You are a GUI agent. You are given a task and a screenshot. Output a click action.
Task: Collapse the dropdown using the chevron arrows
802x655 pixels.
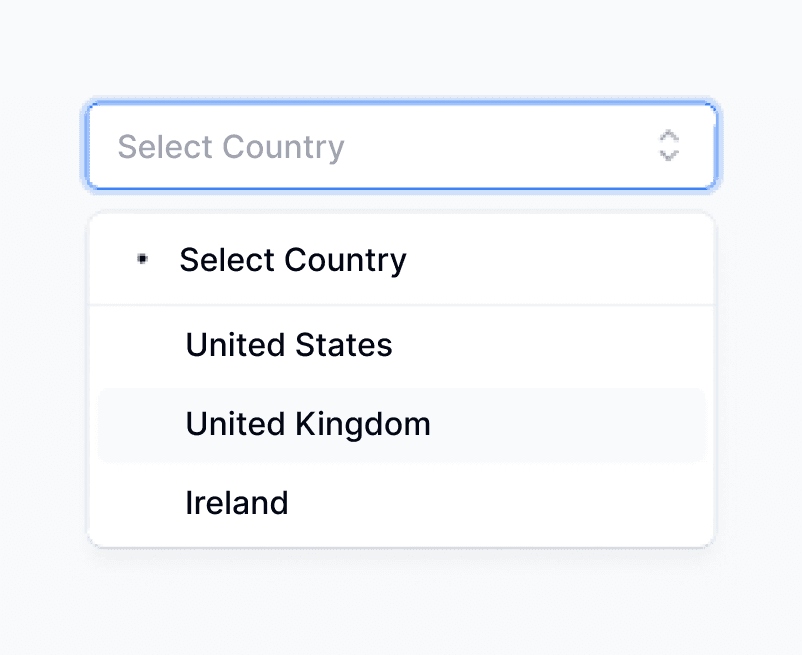tap(669, 146)
